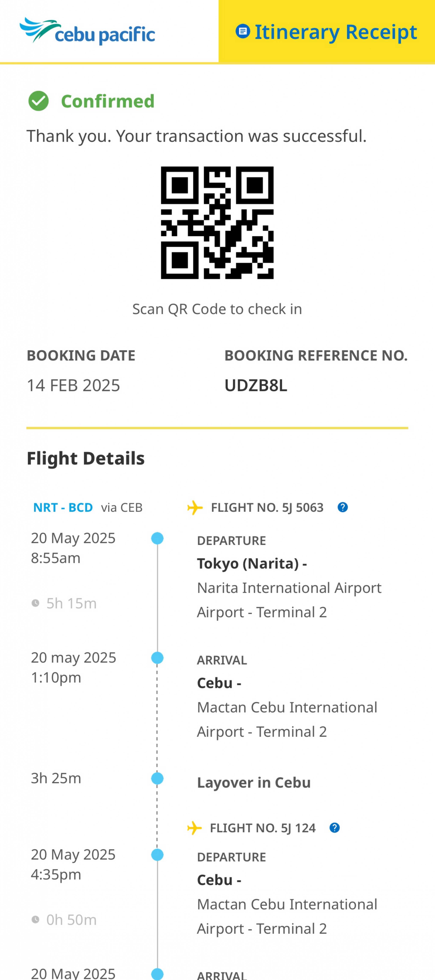Click the clock icon next to 5h 15m

pos(35,603)
